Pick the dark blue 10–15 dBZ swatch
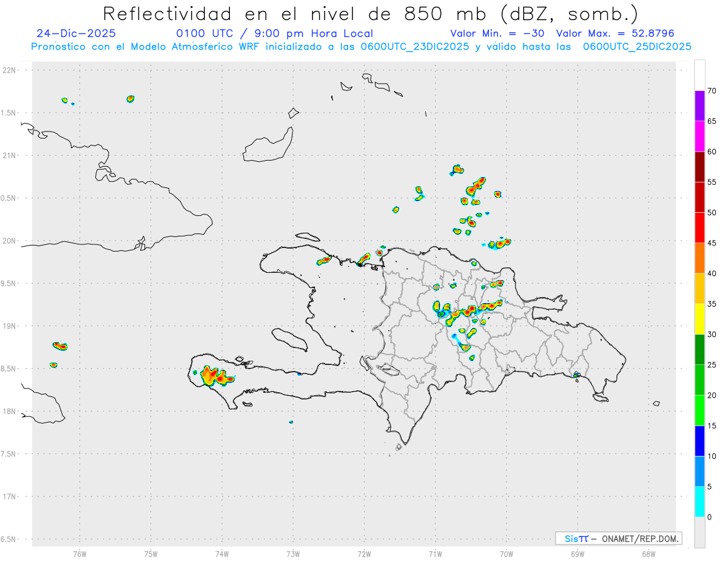The width and height of the screenshot is (728, 562). pyautogui.click(x=699, y=441)
